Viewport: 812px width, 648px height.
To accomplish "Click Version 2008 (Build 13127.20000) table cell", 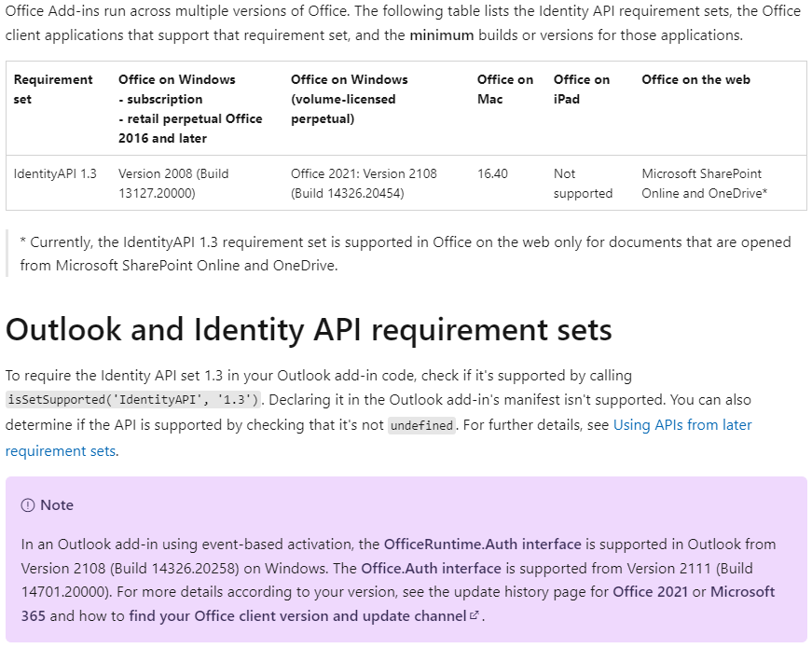I will pyautogui.click(x=176, y=183).
